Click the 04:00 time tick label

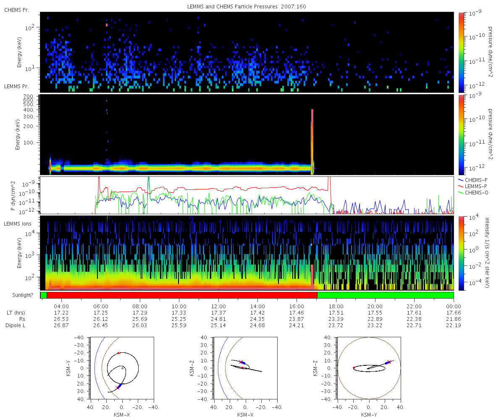[62, 306]
